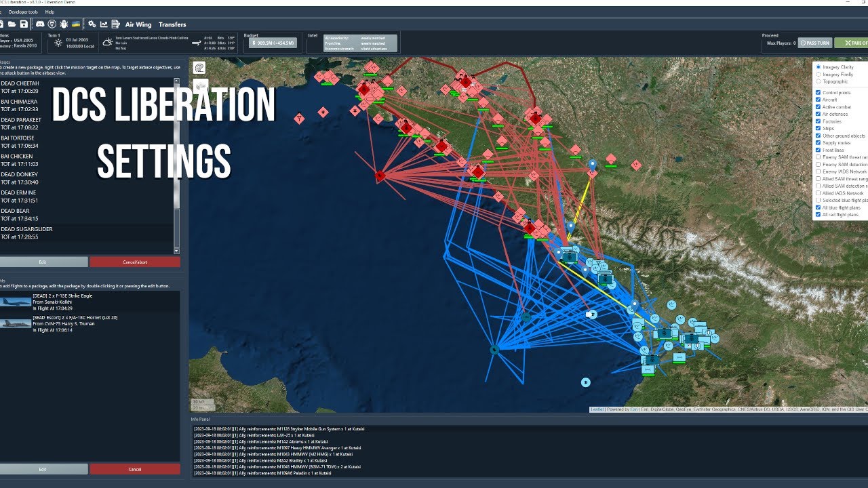Select the SEAD Escort F/A-18C flight row
The width and height of the screenshot is (868, 488).
click(90, 324)
